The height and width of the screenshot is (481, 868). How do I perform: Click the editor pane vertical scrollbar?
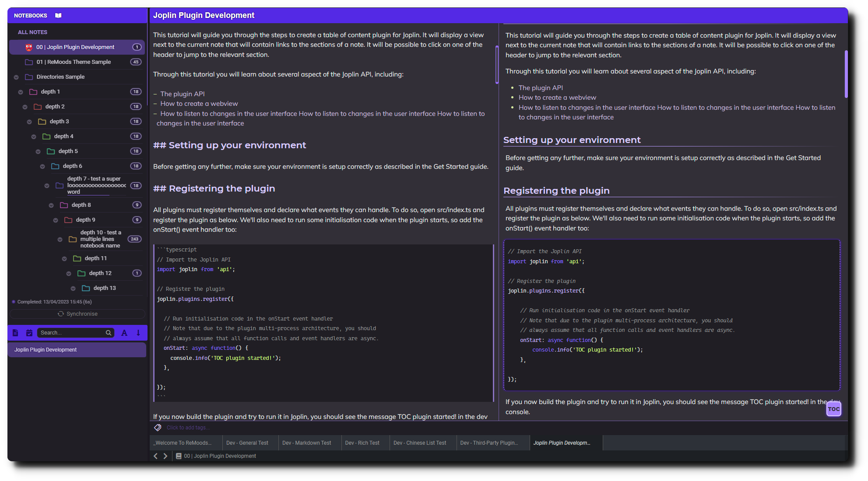[497, 65]
